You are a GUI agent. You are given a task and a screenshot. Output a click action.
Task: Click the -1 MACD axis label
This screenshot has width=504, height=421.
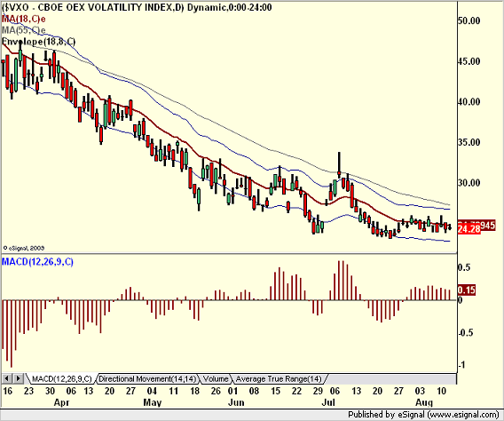461,365
